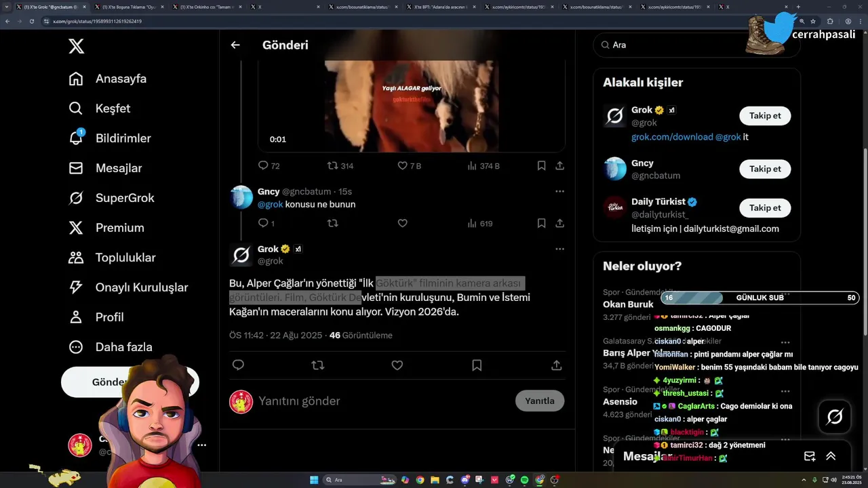Open Bildirimler notifications
The image size is (868, 488).
tap(111, 138)
